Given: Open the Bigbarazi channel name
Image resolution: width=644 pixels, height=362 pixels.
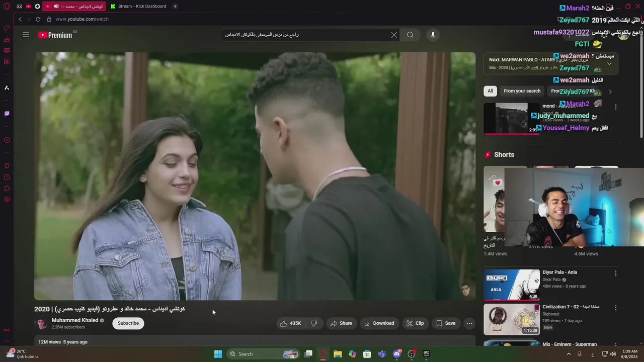Looking at the screenshot, I should (x=551, y=314).
